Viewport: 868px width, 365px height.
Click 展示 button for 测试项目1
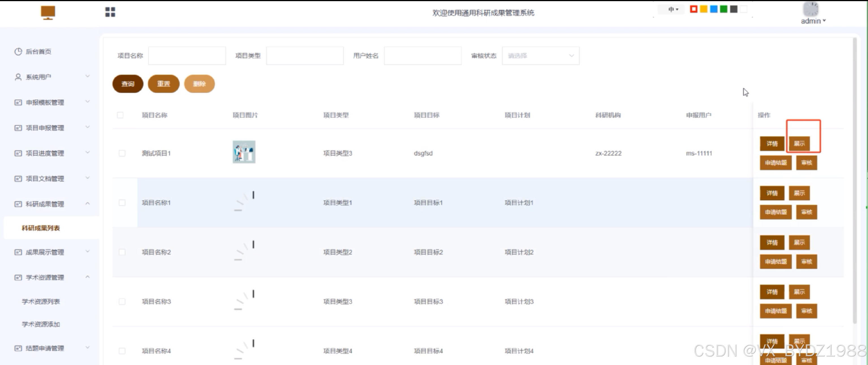pos(799,143)
